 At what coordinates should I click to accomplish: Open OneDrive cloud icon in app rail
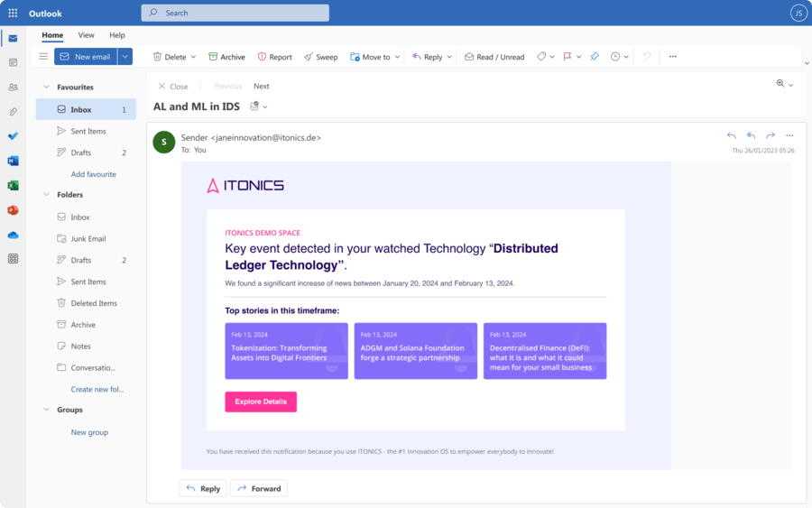[13, 236]
